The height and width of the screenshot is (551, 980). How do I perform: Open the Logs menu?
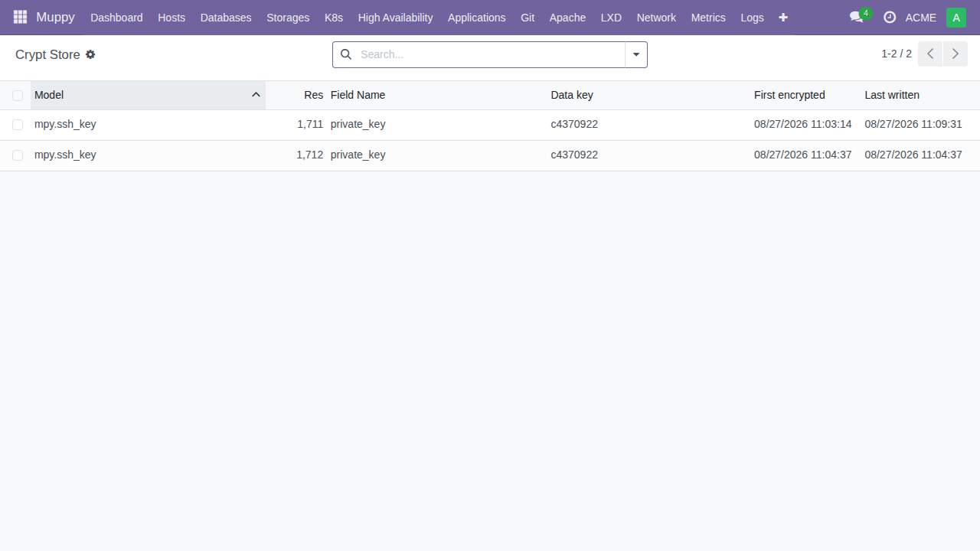[x=752, y=17]
